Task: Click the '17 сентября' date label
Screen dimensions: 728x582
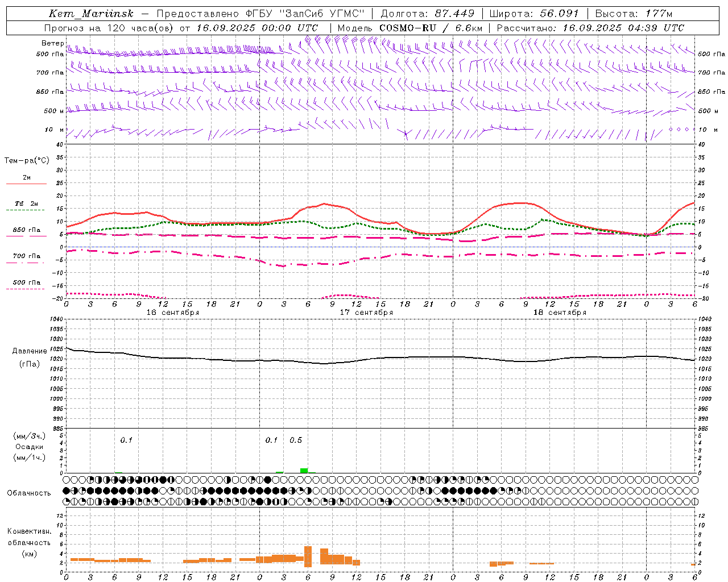Action: coord(366,313)
